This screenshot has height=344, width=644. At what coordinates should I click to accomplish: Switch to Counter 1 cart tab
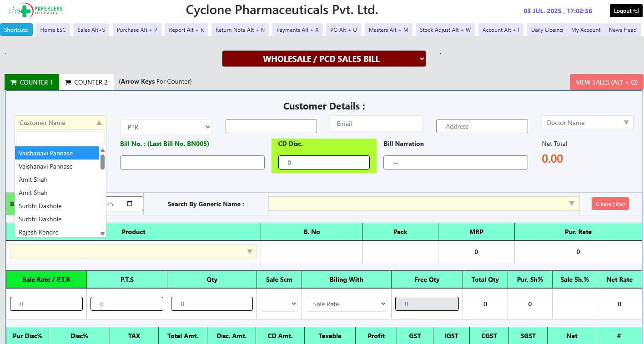pos(32,82)
